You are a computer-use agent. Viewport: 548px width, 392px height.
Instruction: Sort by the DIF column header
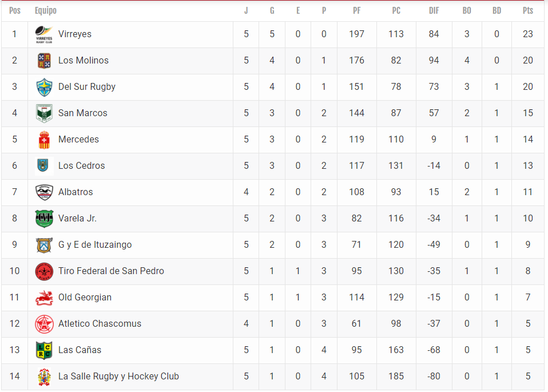(434, 11)
